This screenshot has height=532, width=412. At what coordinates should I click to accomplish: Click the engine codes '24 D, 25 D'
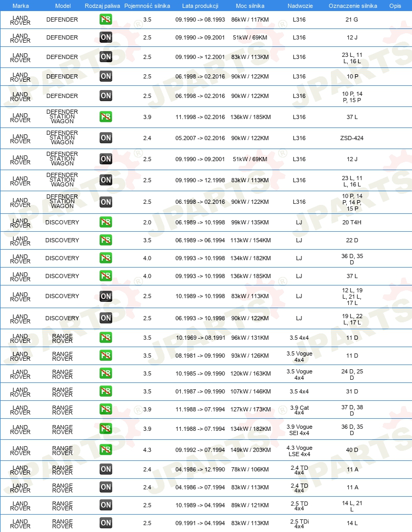click(x=352, y=374)
